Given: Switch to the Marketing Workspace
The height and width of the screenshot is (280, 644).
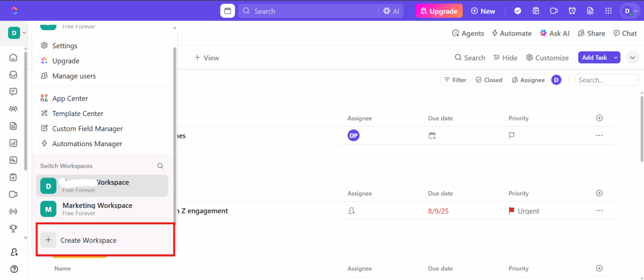Looking at the screenshot, I should 97,209.
